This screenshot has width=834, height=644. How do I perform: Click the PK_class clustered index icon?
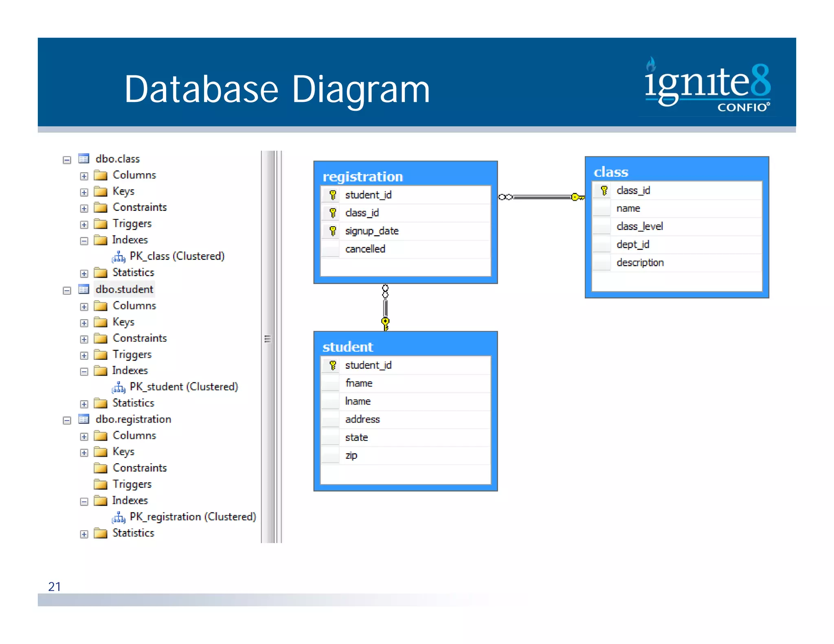(119, 257)
